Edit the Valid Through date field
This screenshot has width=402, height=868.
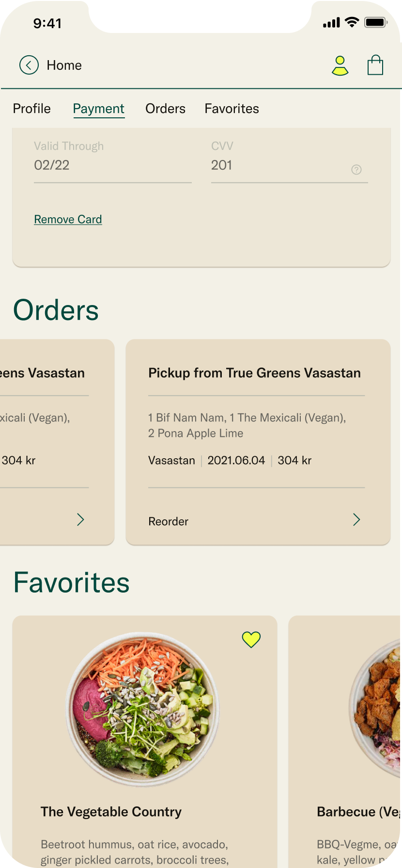point(112,165)
